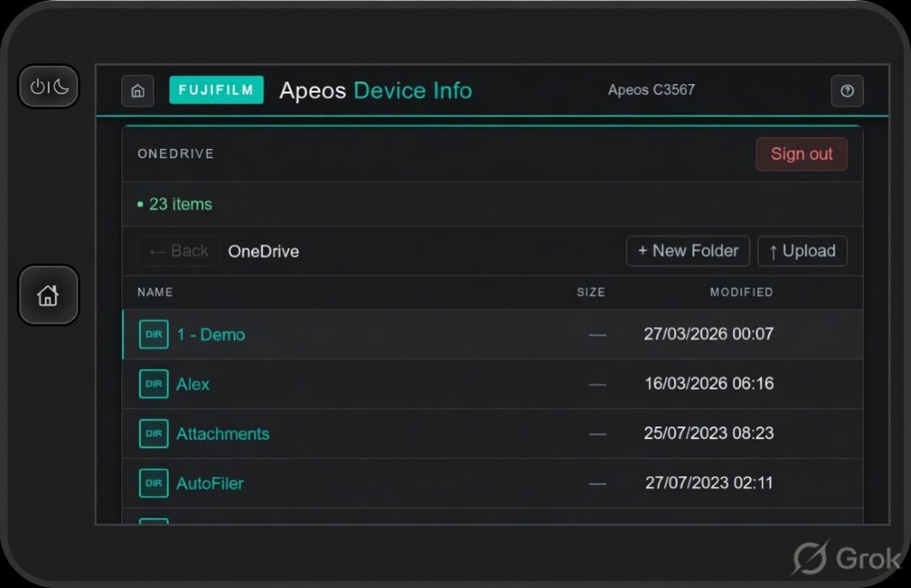Create a New Folder

click(688, 251)
